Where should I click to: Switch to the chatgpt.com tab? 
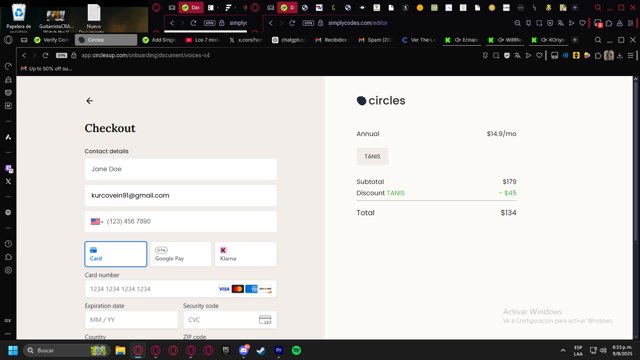(289, 40)
